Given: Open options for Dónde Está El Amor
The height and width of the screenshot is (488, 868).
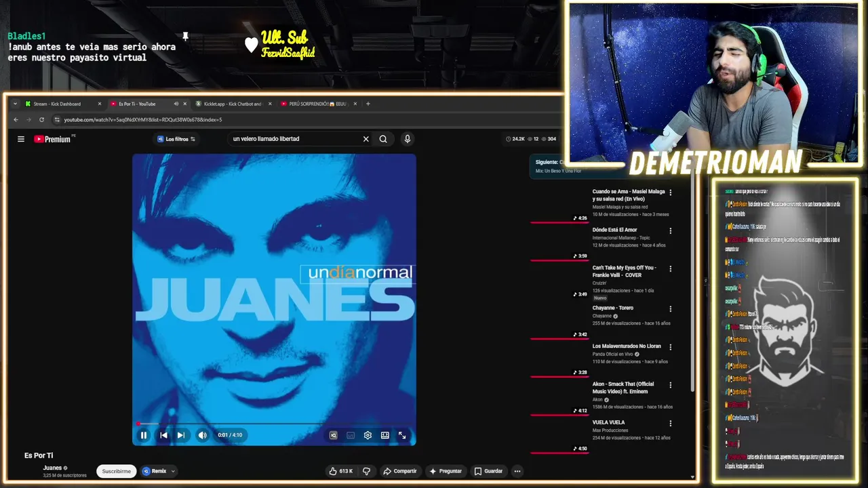Looking at the screenshot, I should [671, 230].
